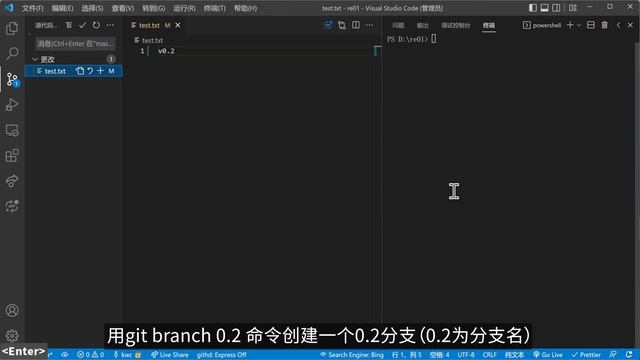This screenshot has height=360, width=640.
Task: Click the errors and warnings status item
Action: click(90, 355)
